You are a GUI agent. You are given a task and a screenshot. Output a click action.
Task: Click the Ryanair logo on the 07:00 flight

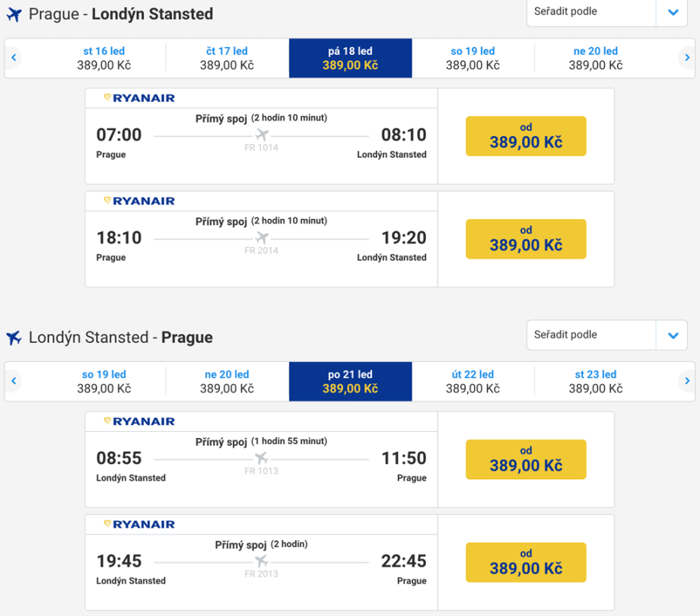coord(139,98)
